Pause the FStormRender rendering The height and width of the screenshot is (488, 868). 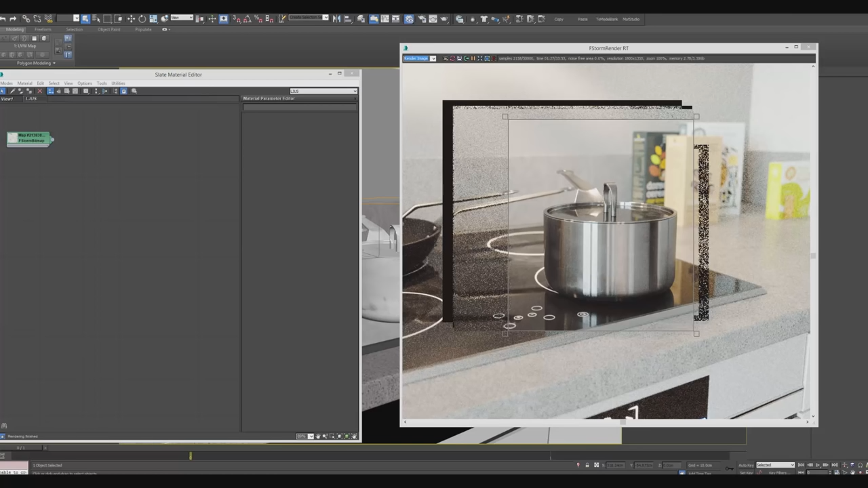tap(473, 58)
